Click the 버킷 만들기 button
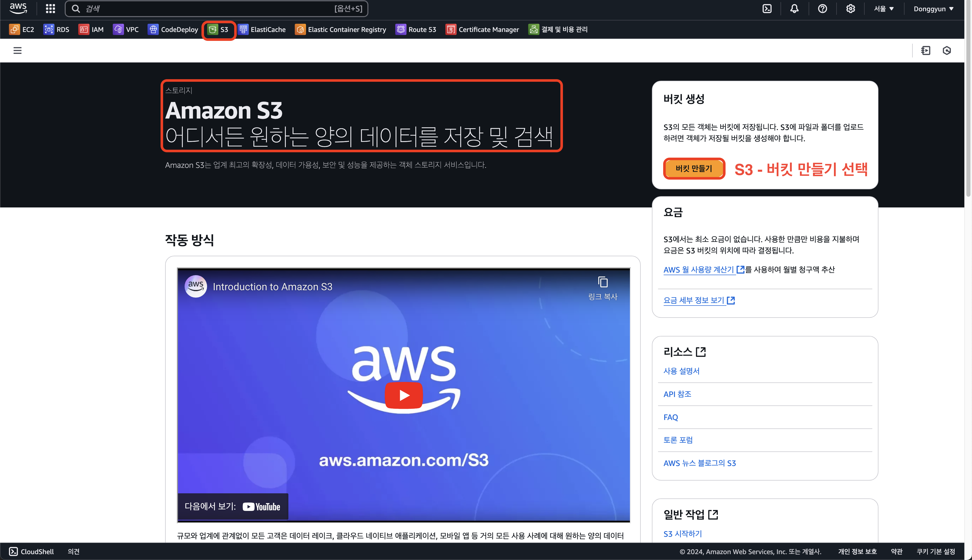 (x=694, y=168)
